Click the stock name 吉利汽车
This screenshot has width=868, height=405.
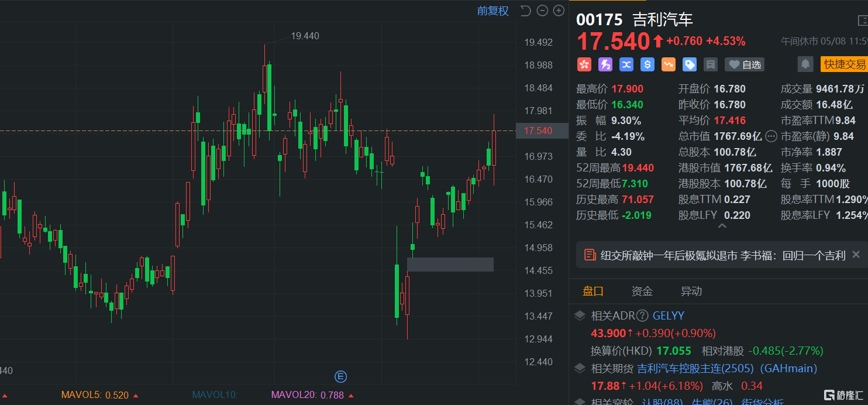click(663, 19)
